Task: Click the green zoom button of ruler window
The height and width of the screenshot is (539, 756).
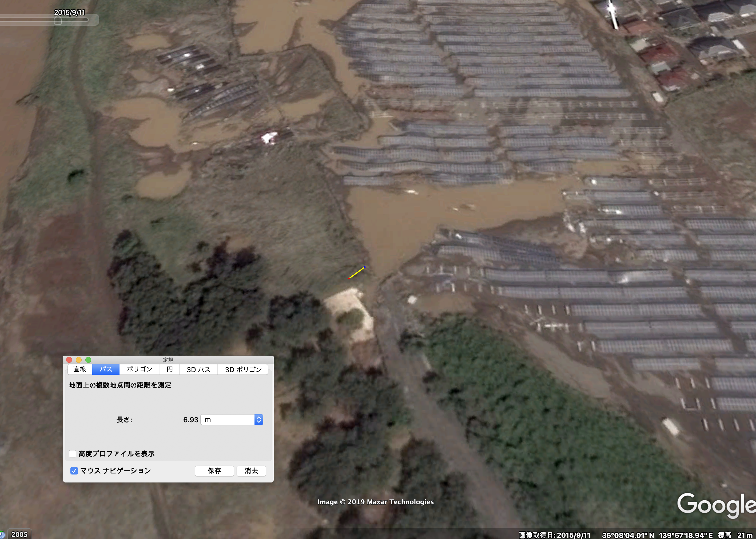Action: tap(88, 360)
